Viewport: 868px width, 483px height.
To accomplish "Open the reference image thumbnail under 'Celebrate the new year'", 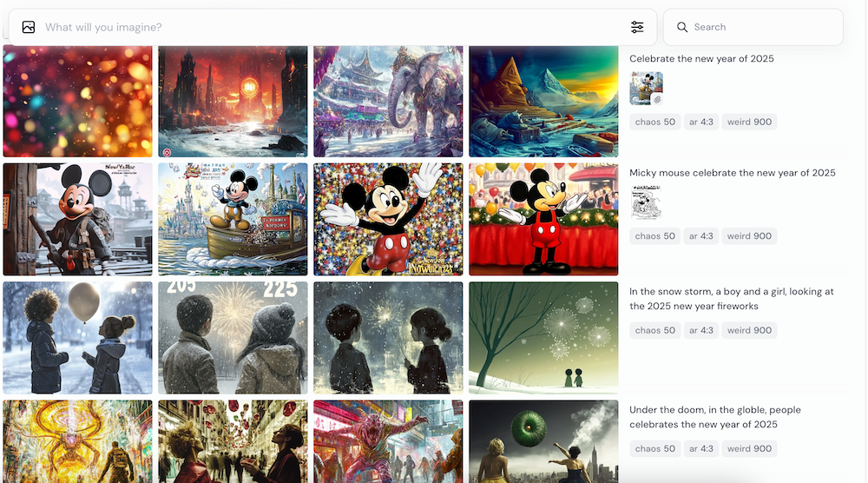I will point(646,89).
